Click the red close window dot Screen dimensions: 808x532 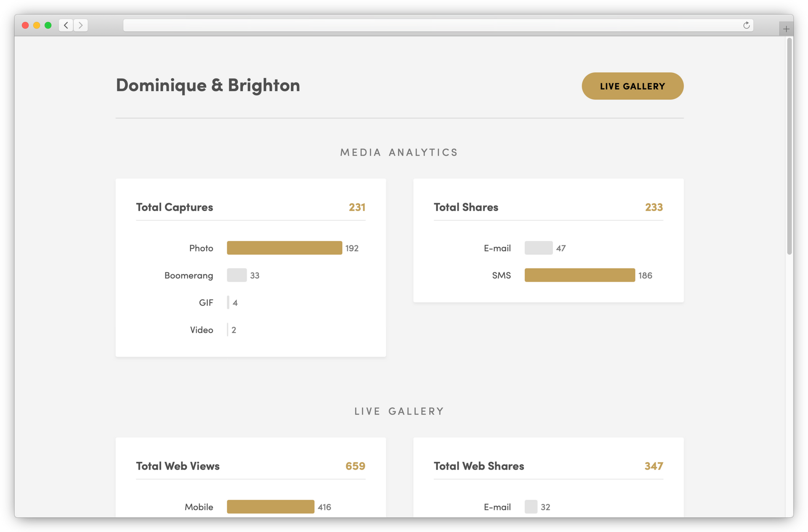[x=25, y=25]
